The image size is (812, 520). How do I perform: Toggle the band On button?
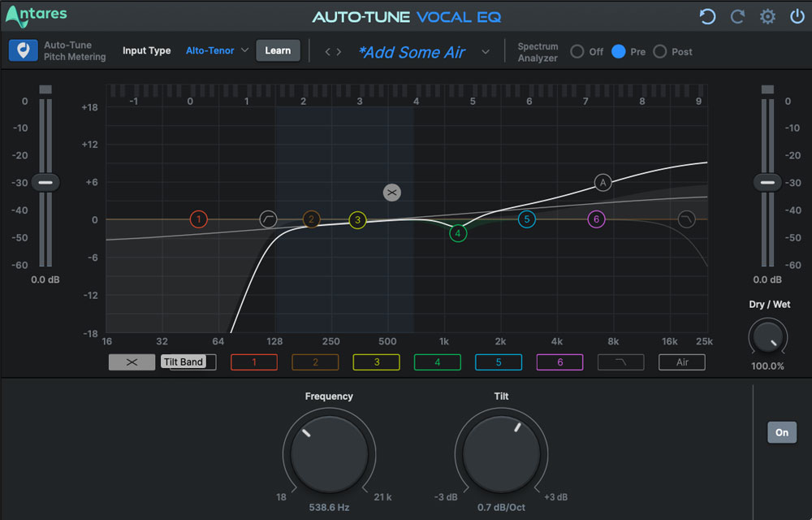[782, 432]
